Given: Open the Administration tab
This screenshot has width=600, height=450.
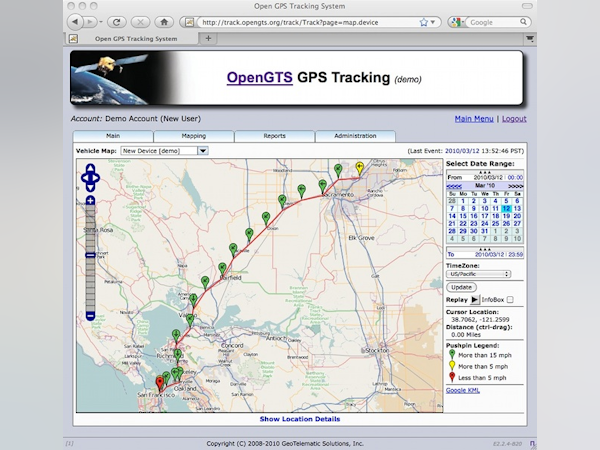Looking at the screenshot, I should click(x=355, y=136).
